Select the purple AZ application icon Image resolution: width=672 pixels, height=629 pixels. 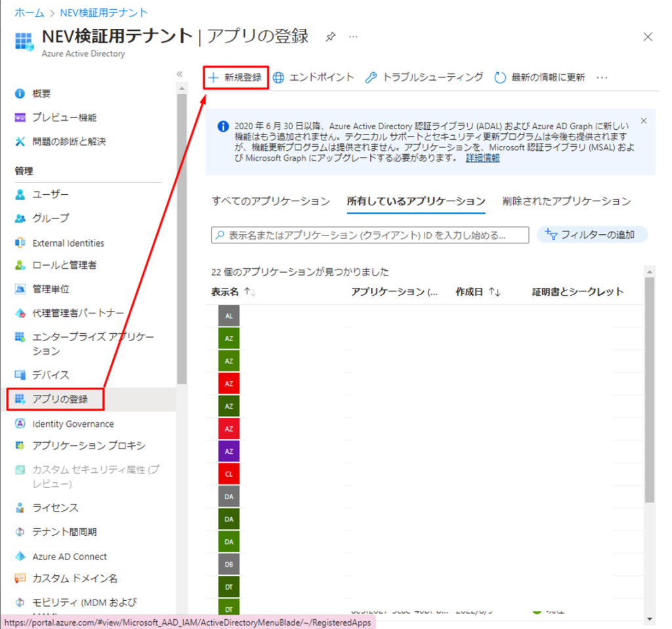(x=229, y=451)
